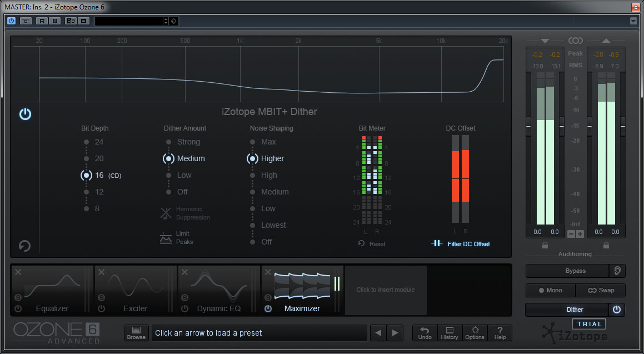This screenshot has width=644, height=354.
Task: Enable the Limit Peaks icon
Action: 166,238
